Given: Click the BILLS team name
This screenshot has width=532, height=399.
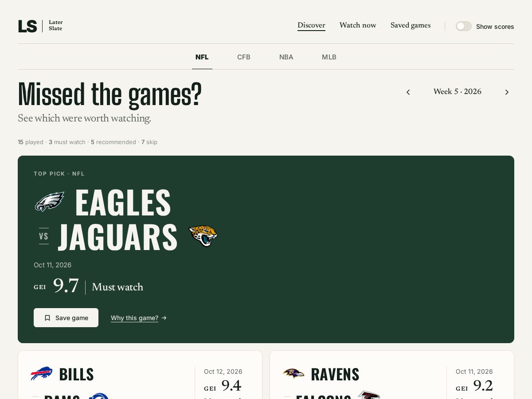Looking at the screenshot, I should [x=76, y=375].
